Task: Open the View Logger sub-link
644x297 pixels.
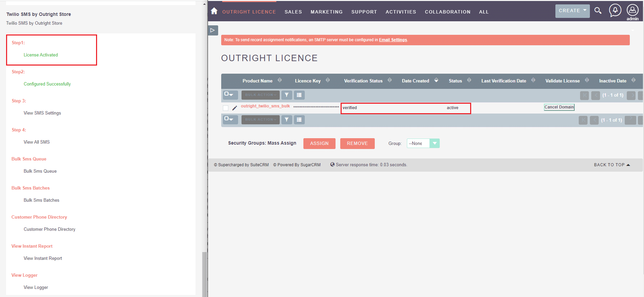Action: point(36,287)
